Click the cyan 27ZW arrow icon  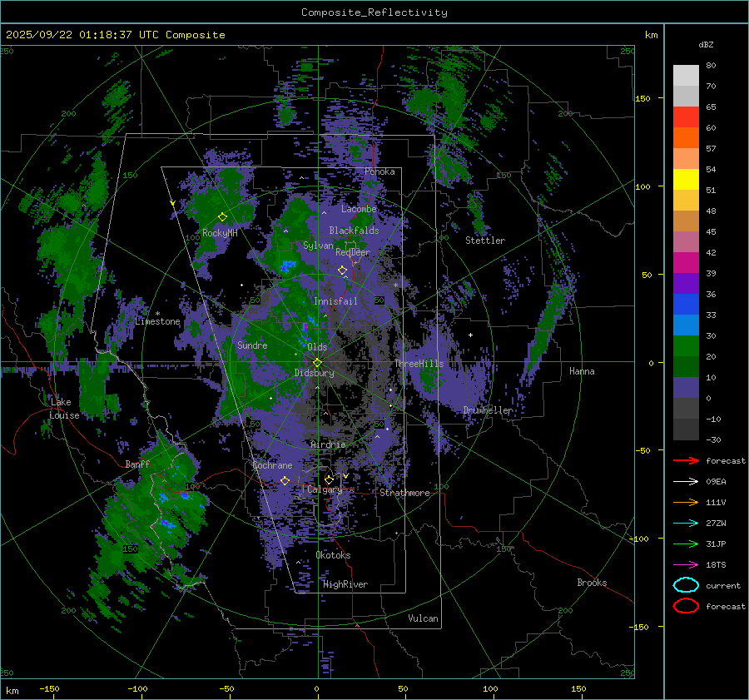686,523
